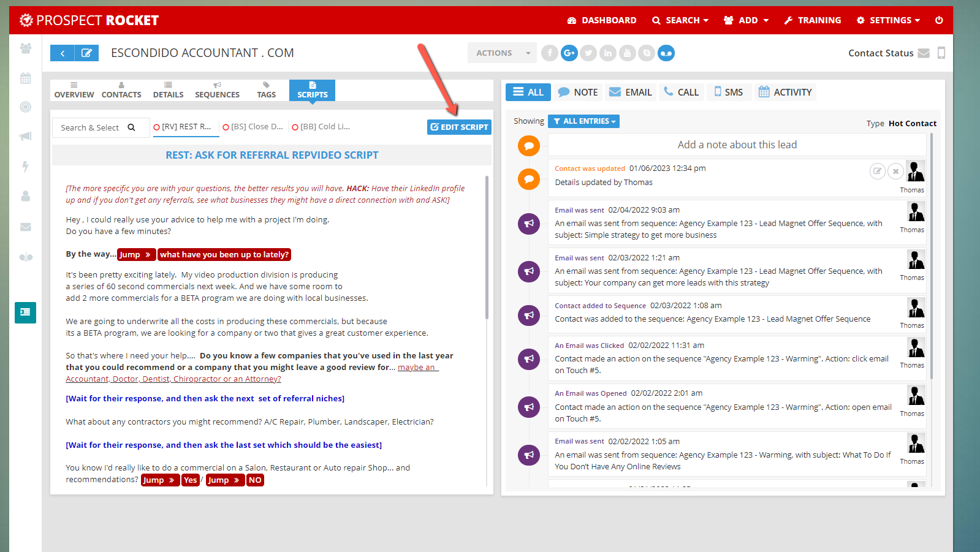980x552 pixels.
Task: Click the Search & Select script field
Action: click(x=98, y=127)
